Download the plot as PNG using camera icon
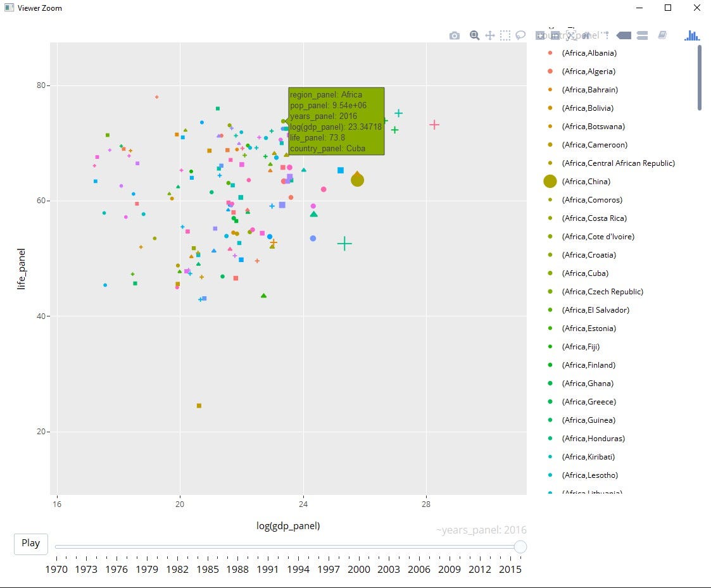 (454, 35)
